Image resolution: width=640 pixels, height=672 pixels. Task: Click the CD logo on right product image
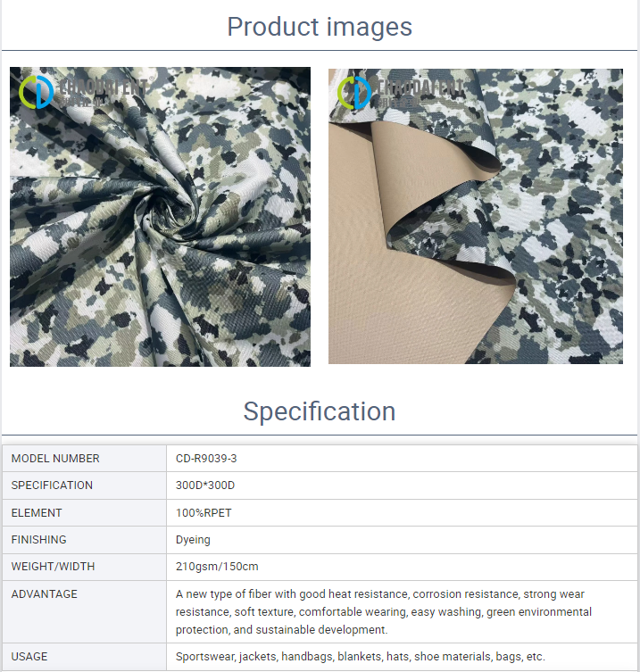tap(354, 93)
